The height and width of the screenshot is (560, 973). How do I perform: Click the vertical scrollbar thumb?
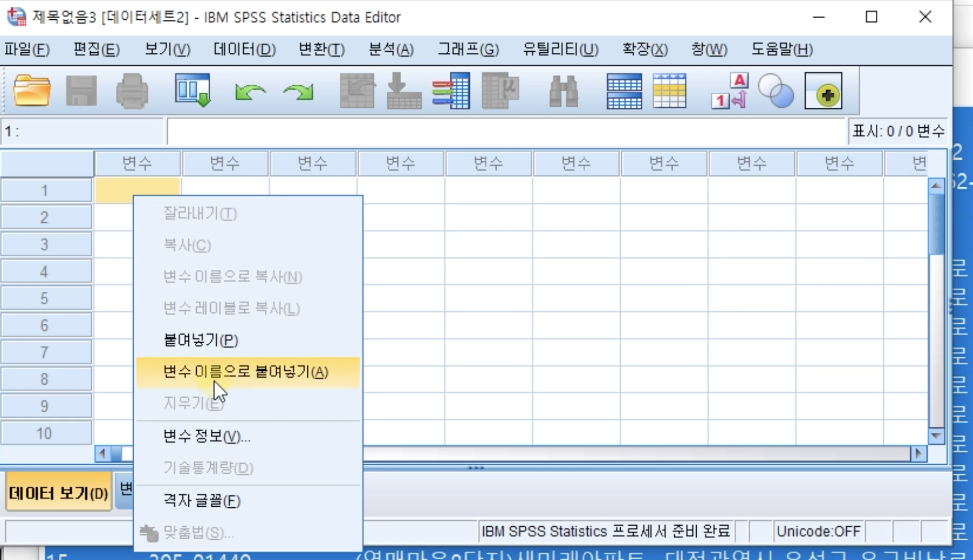(936, 225)
